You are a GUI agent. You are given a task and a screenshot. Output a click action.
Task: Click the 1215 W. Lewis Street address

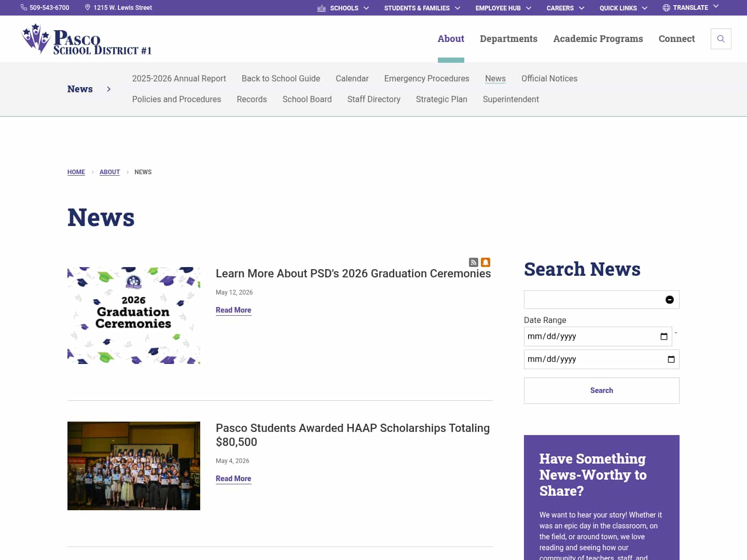pyautogui.click(x=122, y=8)
